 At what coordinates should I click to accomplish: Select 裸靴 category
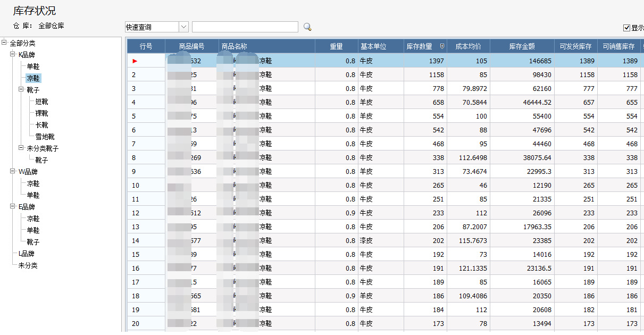point(41,113)
